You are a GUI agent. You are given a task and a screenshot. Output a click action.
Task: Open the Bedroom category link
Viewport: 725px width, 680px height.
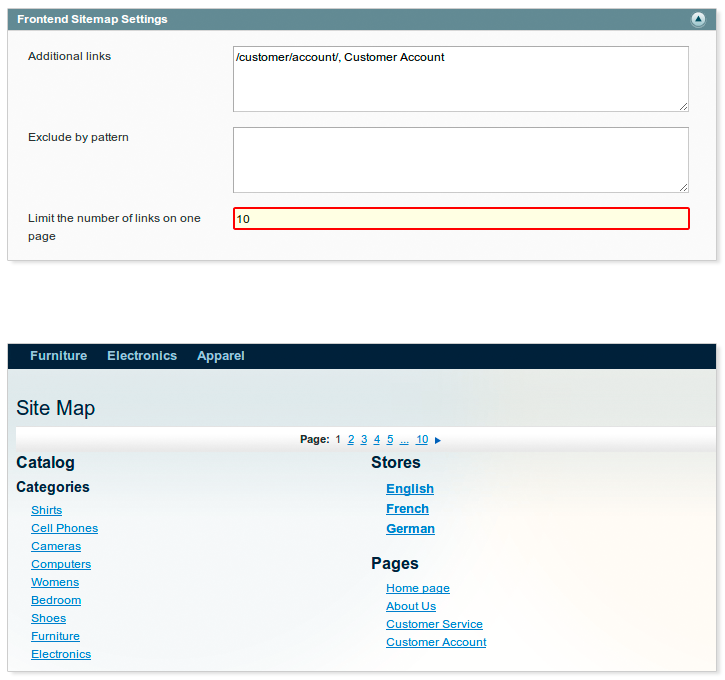(x=56, y=600)
